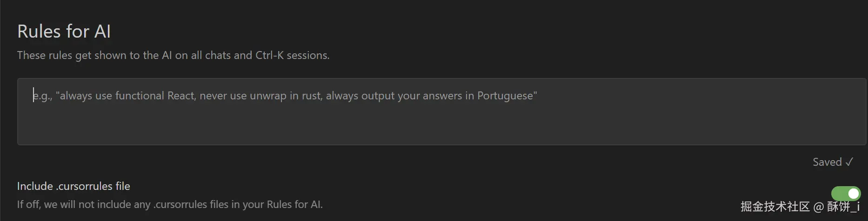Click the Saved checkmark icon
Screen dimensions: 868x221
(849, 162)
